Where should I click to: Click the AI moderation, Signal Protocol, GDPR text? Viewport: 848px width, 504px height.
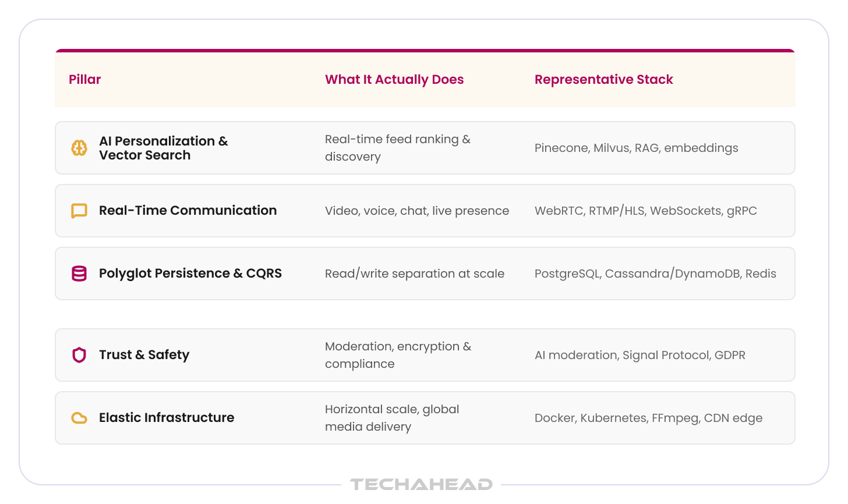point(640,355)
